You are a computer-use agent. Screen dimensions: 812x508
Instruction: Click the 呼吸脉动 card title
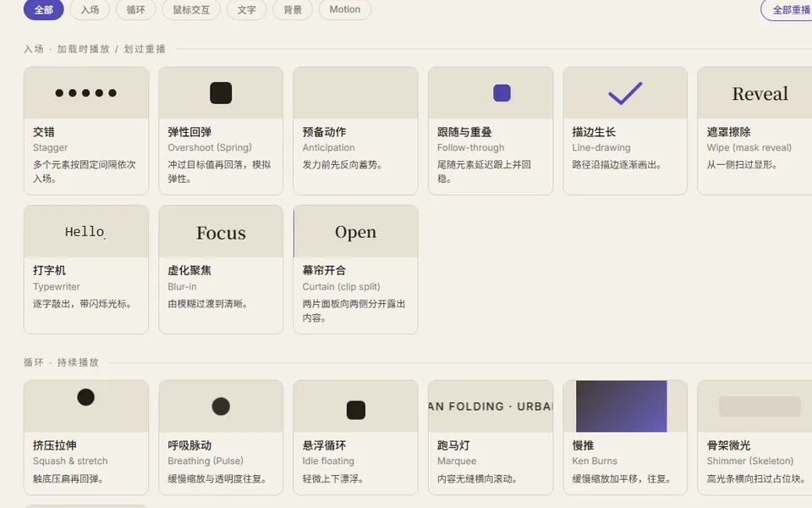point(189,445)
